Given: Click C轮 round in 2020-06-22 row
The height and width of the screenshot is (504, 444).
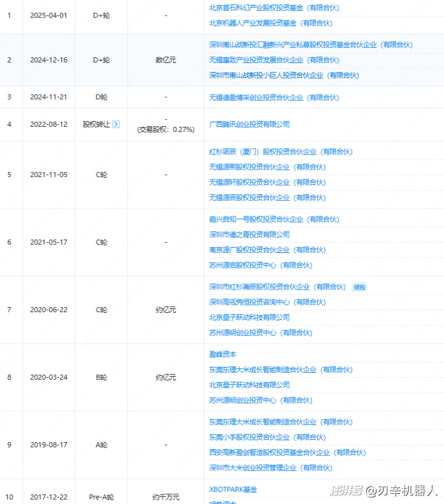Looking at the screenshot, I should click(101, 310).
